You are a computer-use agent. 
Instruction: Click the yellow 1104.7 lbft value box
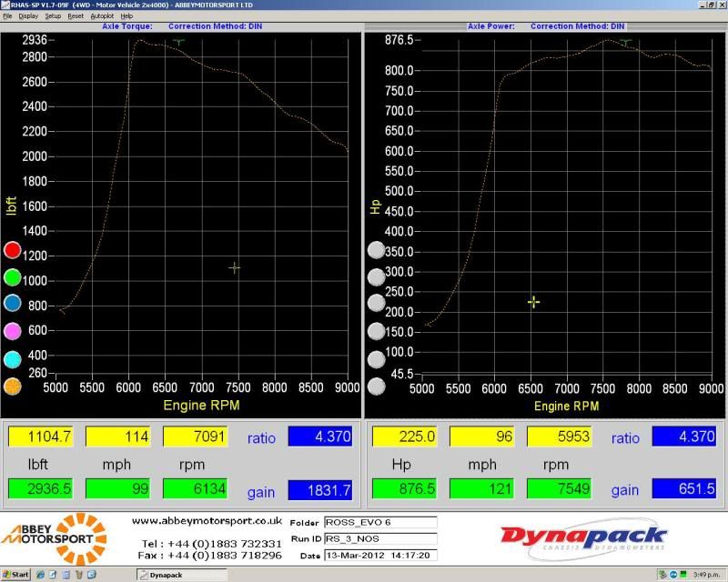click(41, 436)
